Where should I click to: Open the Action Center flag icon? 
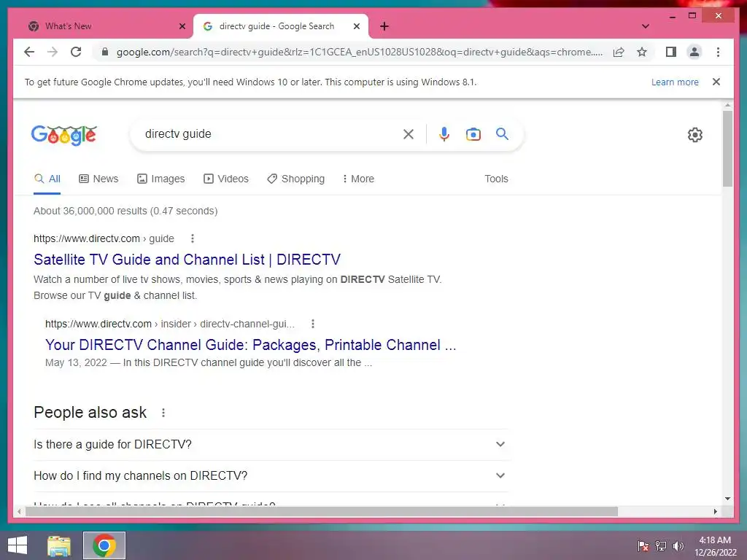pyautogui.click(x=643, y=546)
